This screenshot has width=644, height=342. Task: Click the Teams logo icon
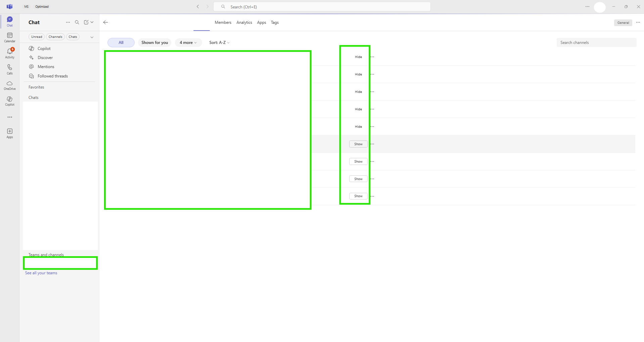(10, 7)
